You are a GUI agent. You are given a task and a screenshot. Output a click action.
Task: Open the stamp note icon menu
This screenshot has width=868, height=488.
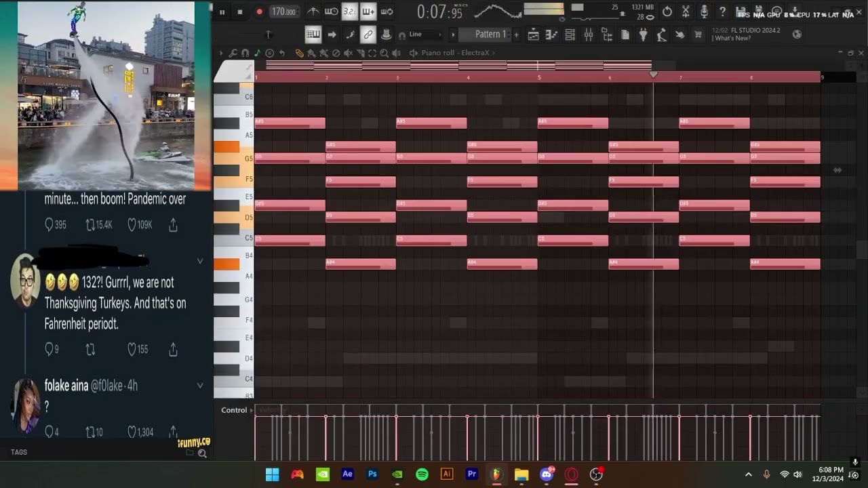pyautogui.click(x=257, y=53)
